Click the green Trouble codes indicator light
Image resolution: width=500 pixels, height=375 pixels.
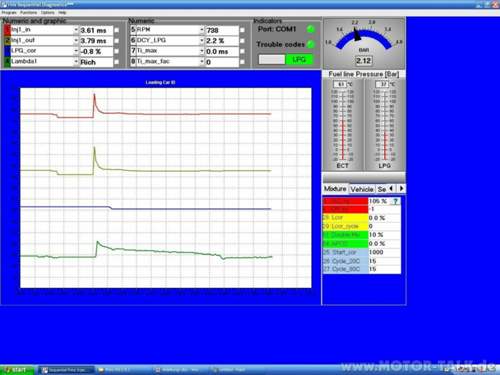click(311, 44)
